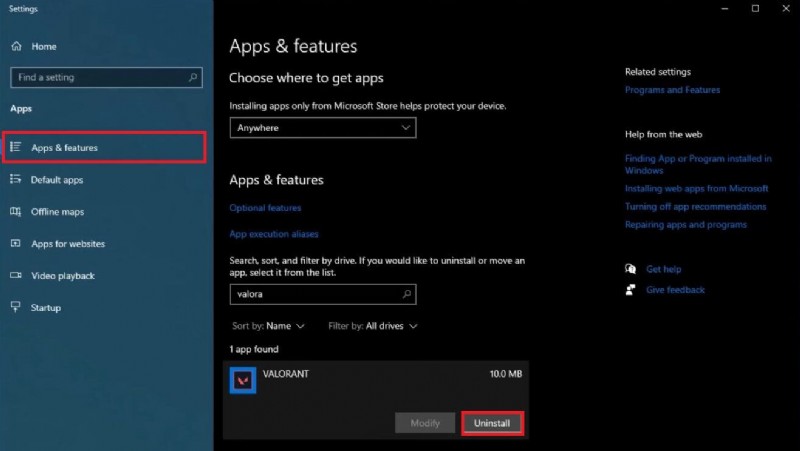Click the Default apps icon
Viewport: 800px width, 451px height.
(x=16, y=179)
